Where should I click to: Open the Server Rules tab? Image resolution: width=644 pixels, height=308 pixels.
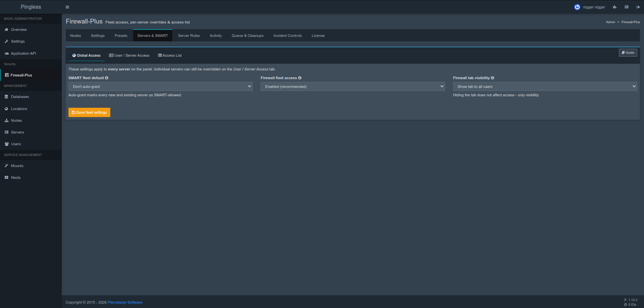[x=189, y=36]
